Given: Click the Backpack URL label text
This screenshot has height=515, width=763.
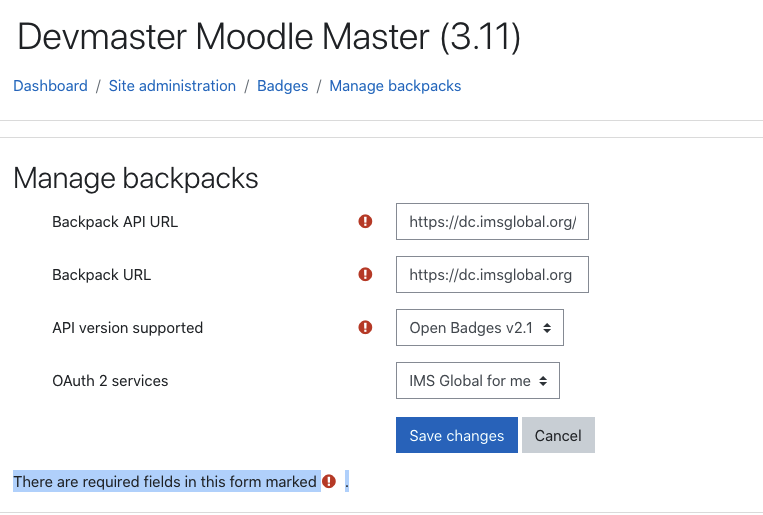Looking at the screenshot, I should (x=102, y=275).
